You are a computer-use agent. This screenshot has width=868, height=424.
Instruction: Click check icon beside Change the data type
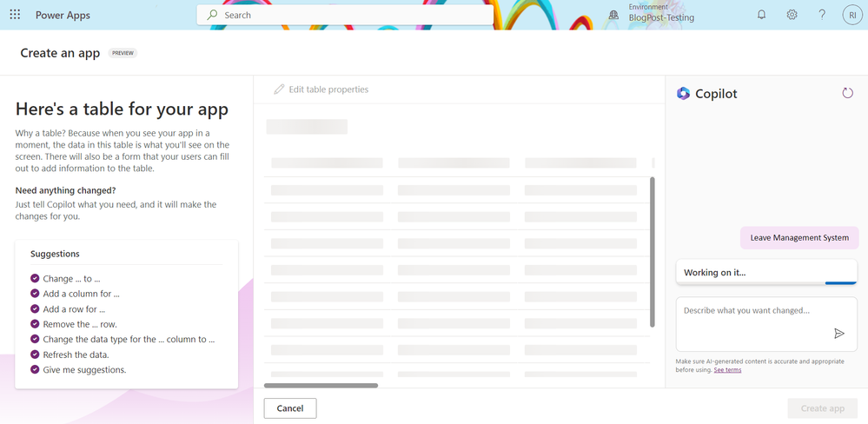coord(35,339)
